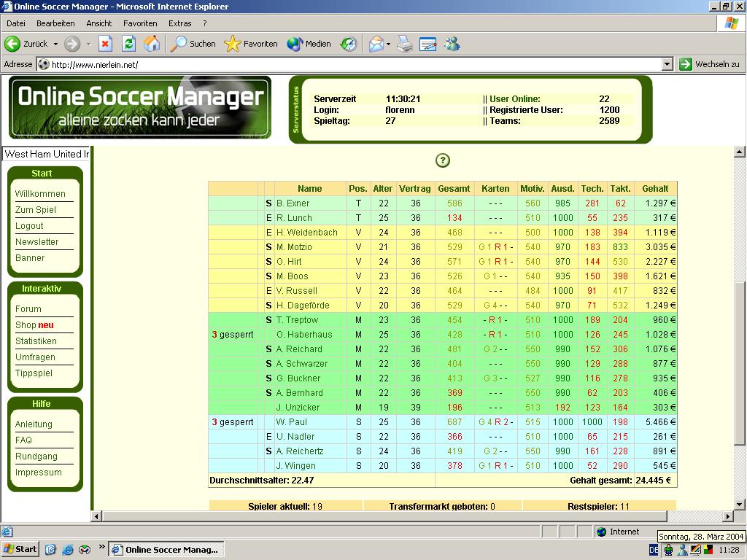Click the horizontal scrollbar left arrow
Image resolution: width=747 pixels, height=560 pixels.
[97, 516]
